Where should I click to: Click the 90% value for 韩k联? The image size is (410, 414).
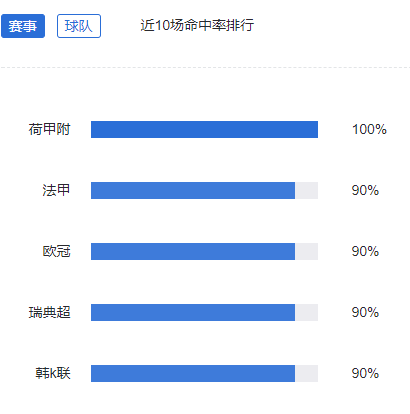click(x=365, y=373)
